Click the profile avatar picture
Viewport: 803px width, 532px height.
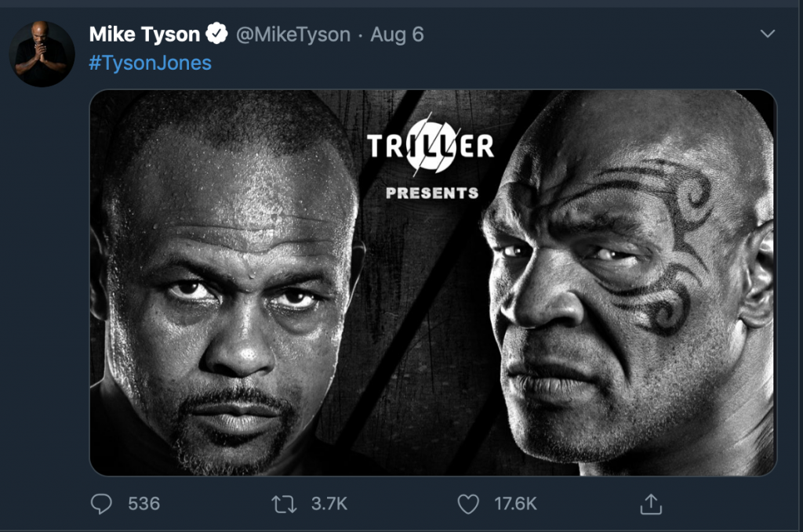42,54
